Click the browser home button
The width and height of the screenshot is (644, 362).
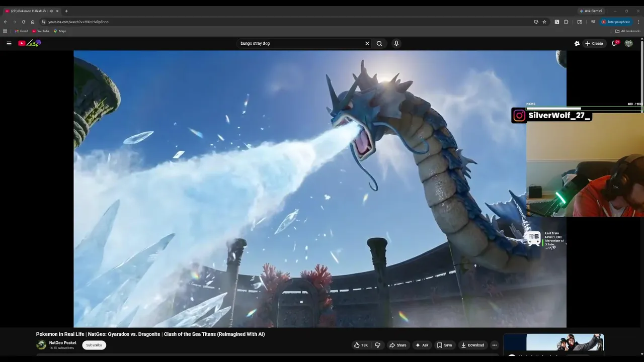pos(33,22)
